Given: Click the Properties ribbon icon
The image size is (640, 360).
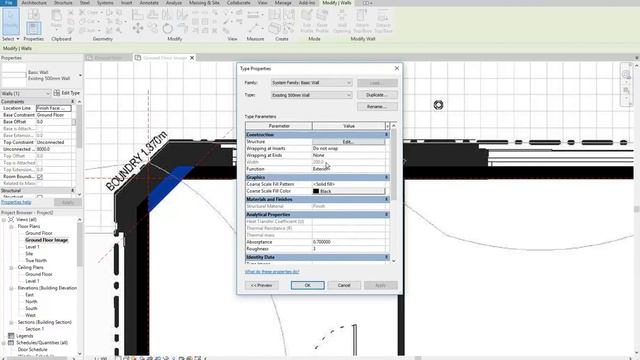Looking at the screenshot, I should pos(33,28).
